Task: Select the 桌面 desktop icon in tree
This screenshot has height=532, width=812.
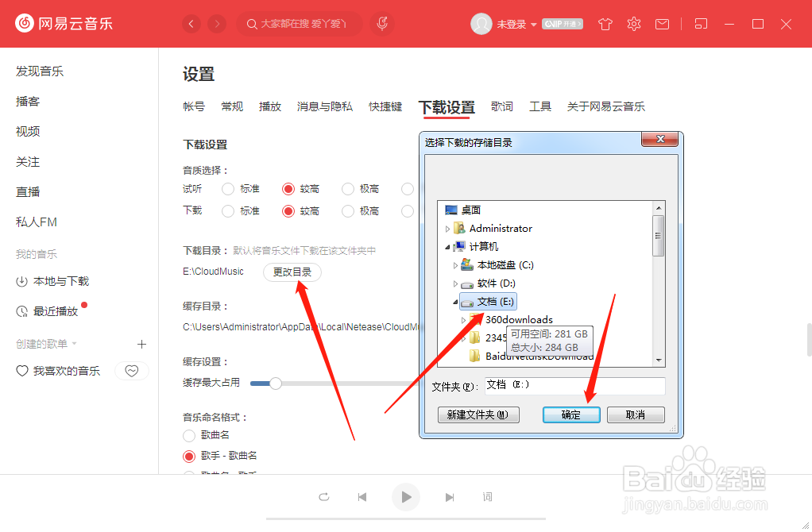Action: pyautogui.click(x=451, y=210)
